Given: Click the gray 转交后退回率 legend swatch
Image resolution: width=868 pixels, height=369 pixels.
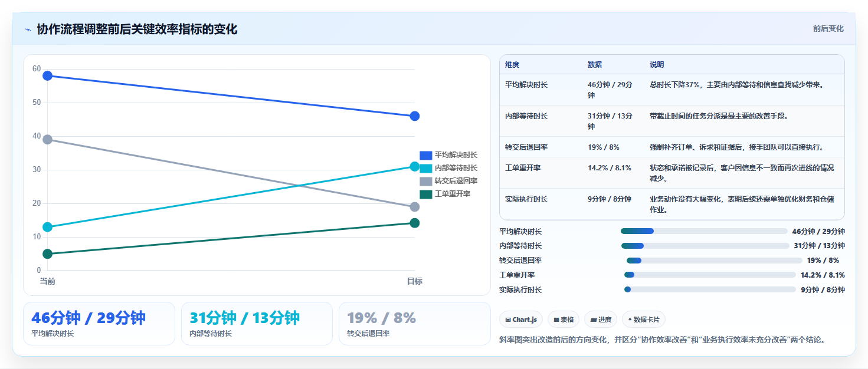Looking at the screenshot, I should click(x=426, y=181).
